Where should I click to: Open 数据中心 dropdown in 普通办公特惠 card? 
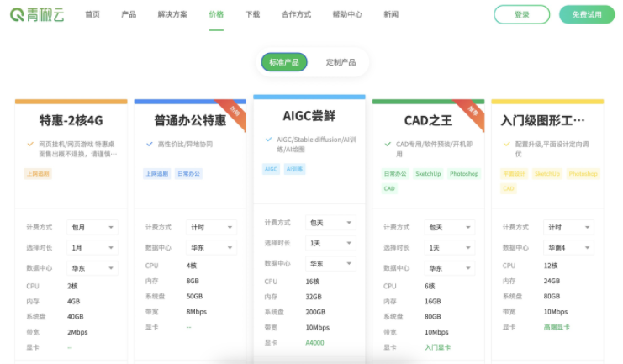click(211, 247)
